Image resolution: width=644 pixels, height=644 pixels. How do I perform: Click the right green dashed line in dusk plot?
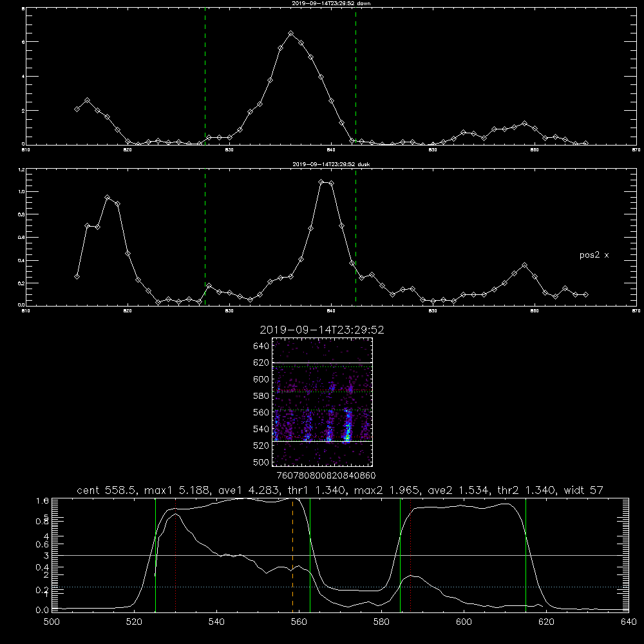pos(355,238)
